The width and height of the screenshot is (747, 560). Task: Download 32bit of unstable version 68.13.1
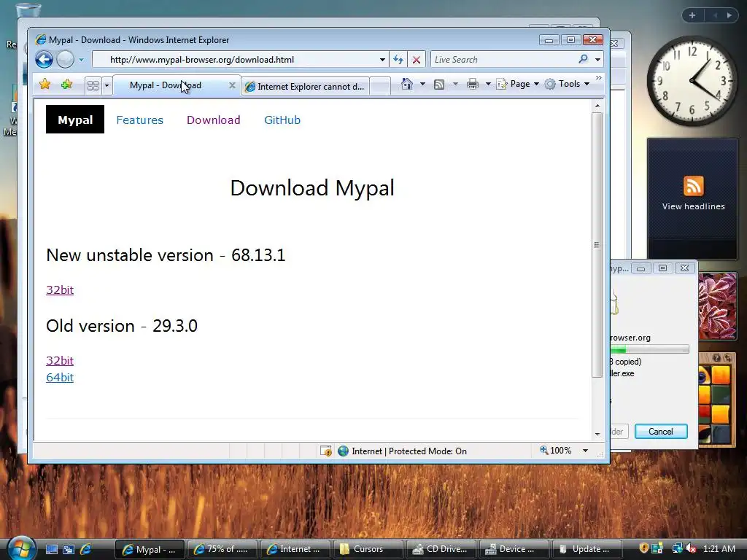(x=60, y=289)
